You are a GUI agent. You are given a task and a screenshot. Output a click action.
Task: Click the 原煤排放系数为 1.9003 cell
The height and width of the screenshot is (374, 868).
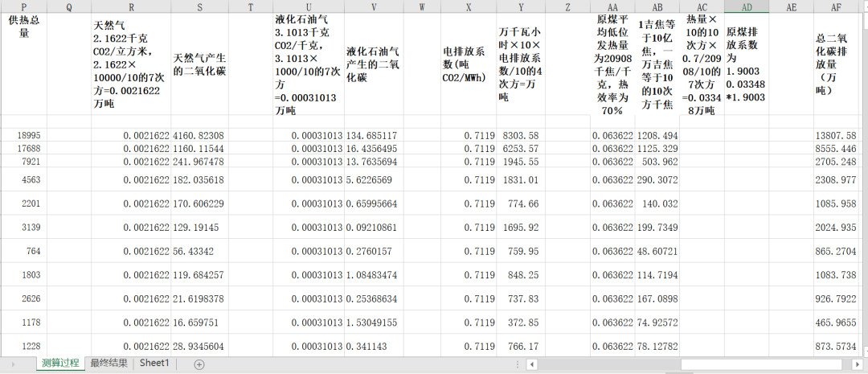747,64
